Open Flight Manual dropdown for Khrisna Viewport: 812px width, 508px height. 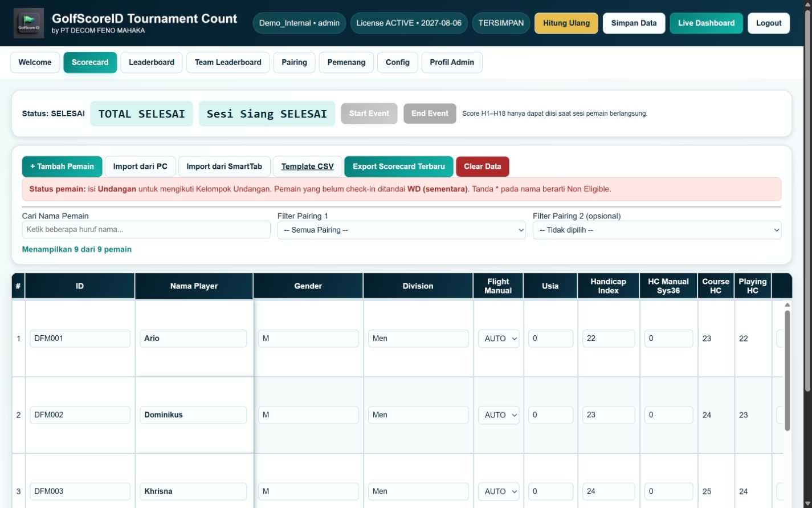[499, 491]
